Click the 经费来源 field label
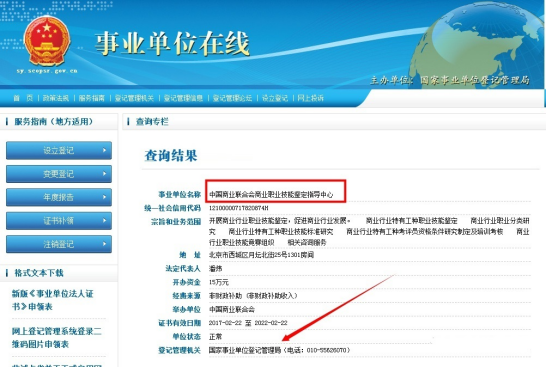 pyautogui.click(x=187, y=296)
